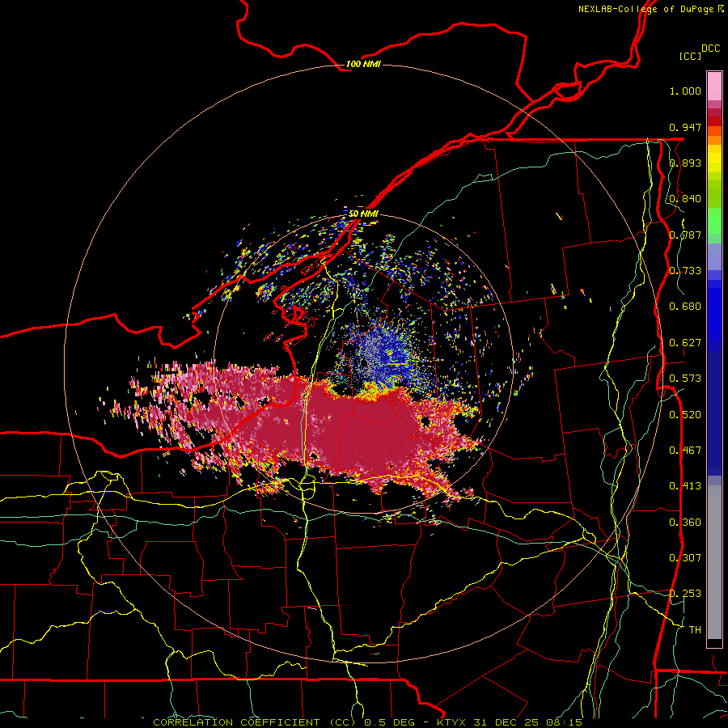Click the 100 NMI range ring label
This screenshot has width=728, height=728.
363,64
